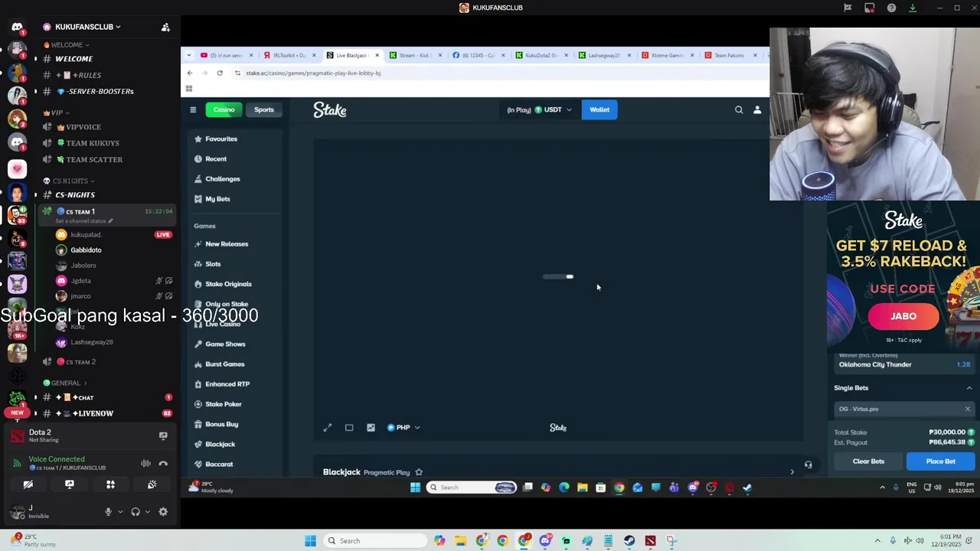The height and width of the screenshot is (551, 980).
Task: Toggle the Discord camera button
Action: point(28,484)
